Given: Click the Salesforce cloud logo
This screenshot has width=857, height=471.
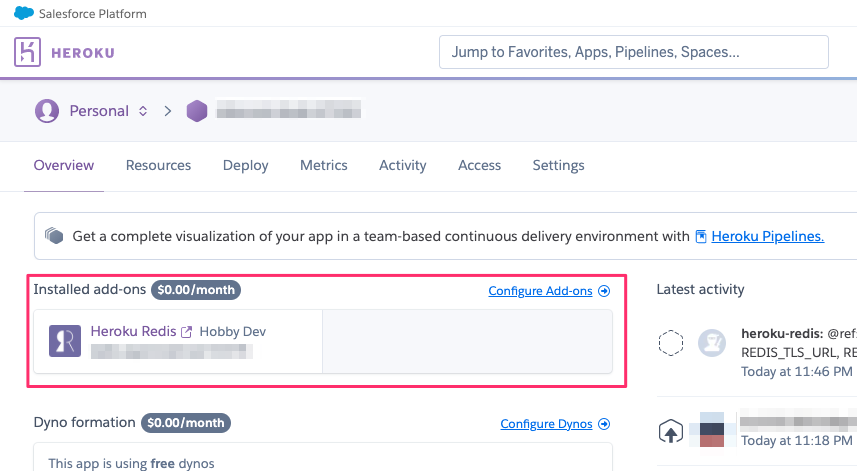Looking at the screenshot, I should tap(24, 13).
